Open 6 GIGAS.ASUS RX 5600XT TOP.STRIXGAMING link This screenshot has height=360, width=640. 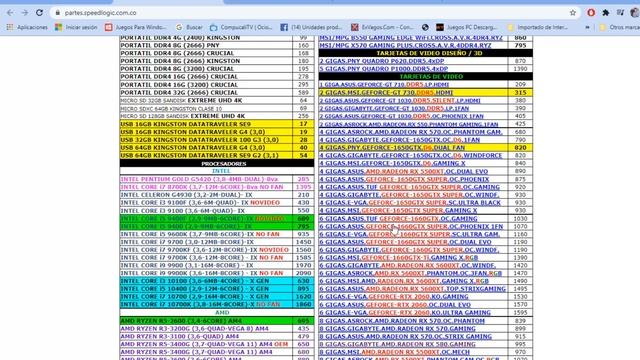(412, 289)
